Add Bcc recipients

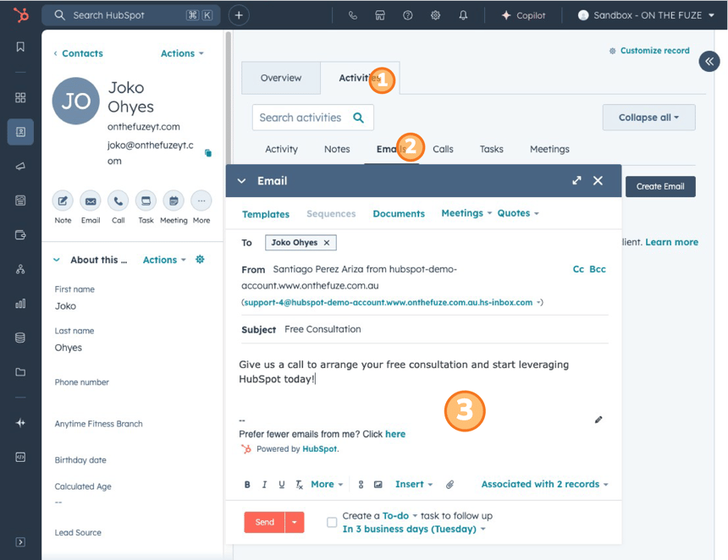pyautogui.click(x=598, y=269)
